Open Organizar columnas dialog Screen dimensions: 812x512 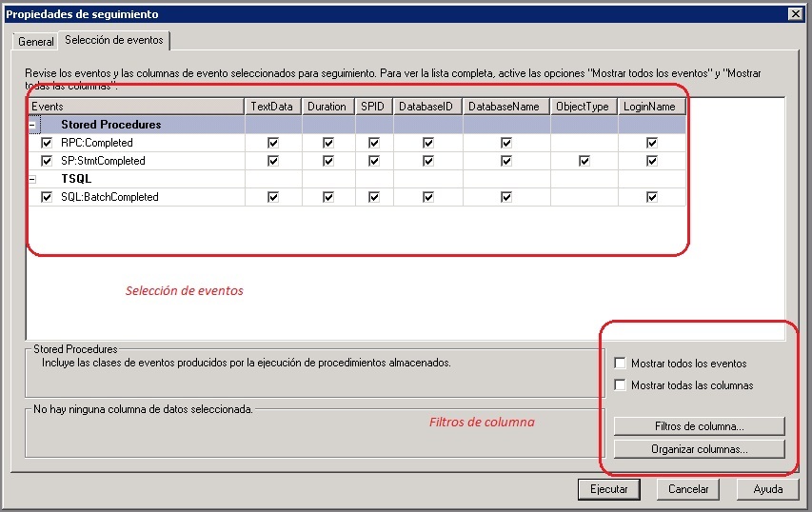coord(699,449)
